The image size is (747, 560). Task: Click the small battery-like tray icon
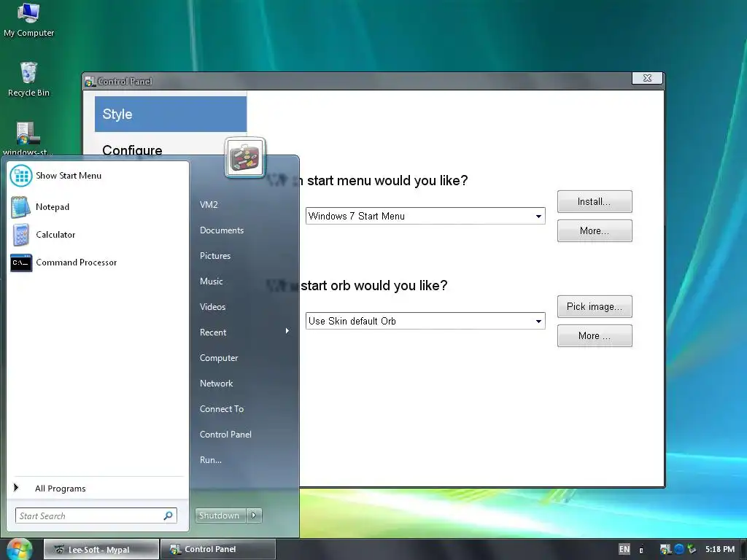(x=641, y=550)
